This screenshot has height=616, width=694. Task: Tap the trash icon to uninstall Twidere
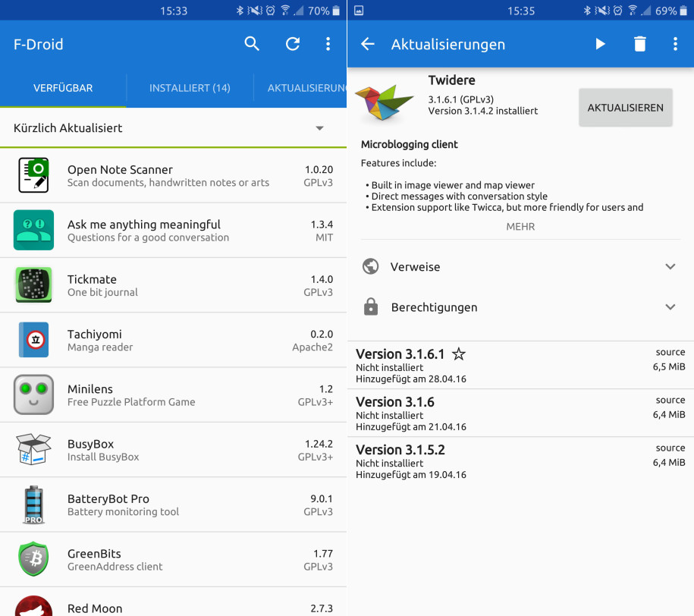point(640,44)
